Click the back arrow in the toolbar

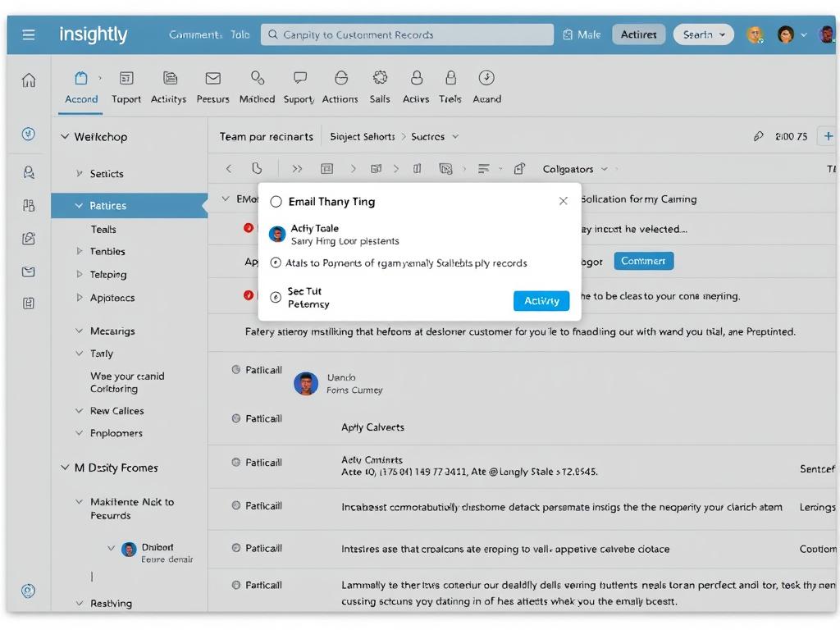pyautogui.click(x=229, y=169)
